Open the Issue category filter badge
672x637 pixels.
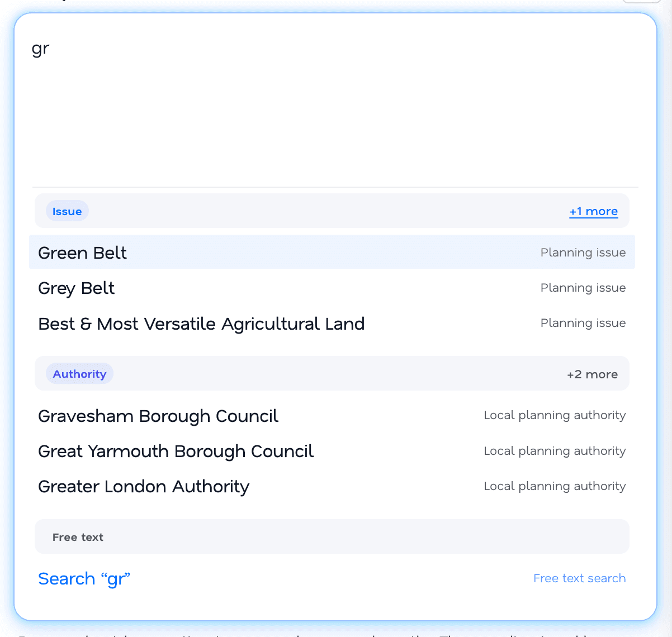67,211
